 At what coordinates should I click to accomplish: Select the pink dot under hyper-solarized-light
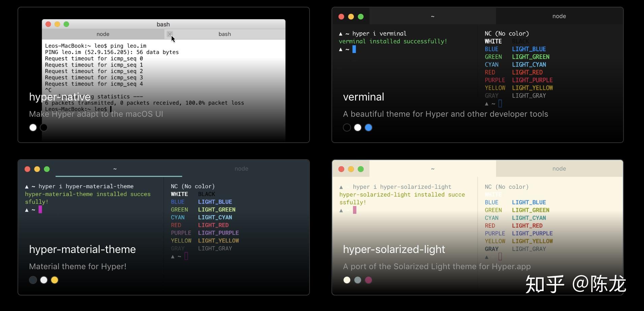(368, 280)
